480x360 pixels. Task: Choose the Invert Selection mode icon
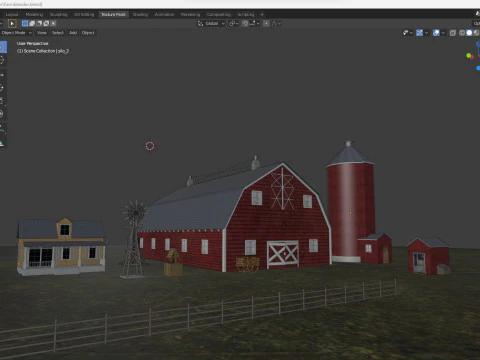[46, 23]
